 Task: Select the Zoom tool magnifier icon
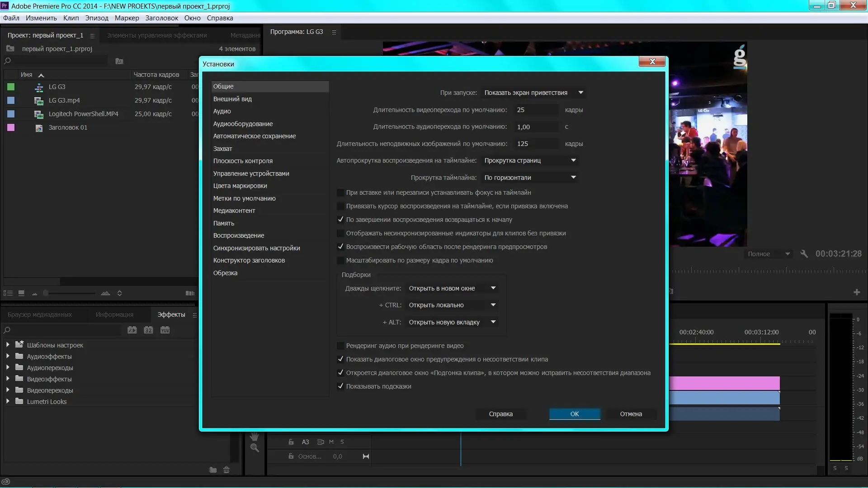coord(255,448)
